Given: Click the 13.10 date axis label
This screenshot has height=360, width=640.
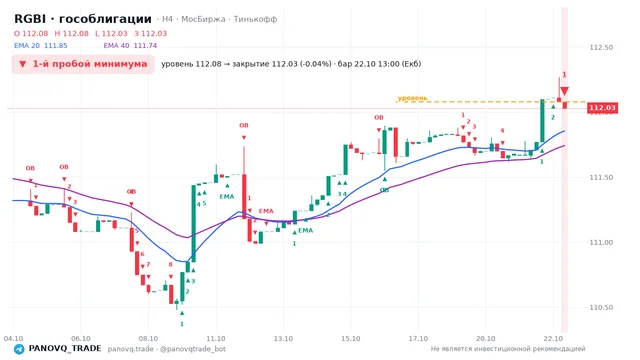Looking at the screenshot, I should click(x=283, y=338).
